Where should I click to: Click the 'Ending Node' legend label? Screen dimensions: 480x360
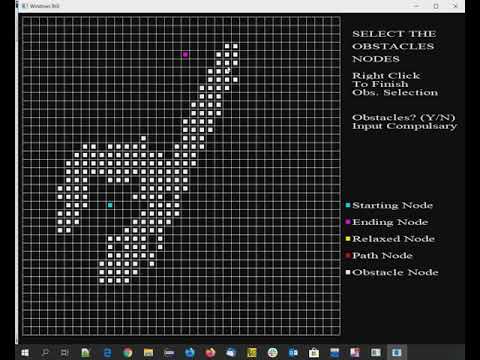[x=390, y=222]
